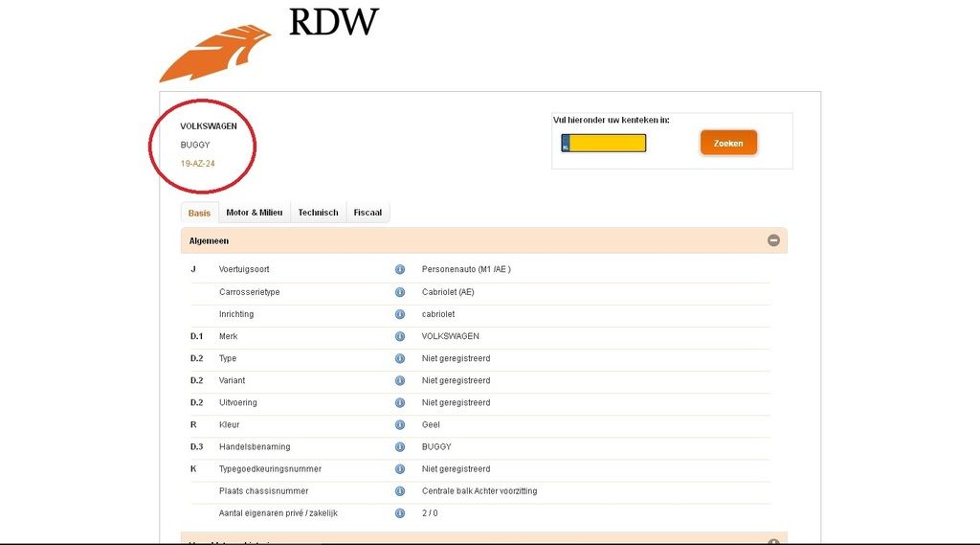The image size is (980, 545).
Task: Click info icon for Aantal eigenaren
Action: tap(400, 513)
